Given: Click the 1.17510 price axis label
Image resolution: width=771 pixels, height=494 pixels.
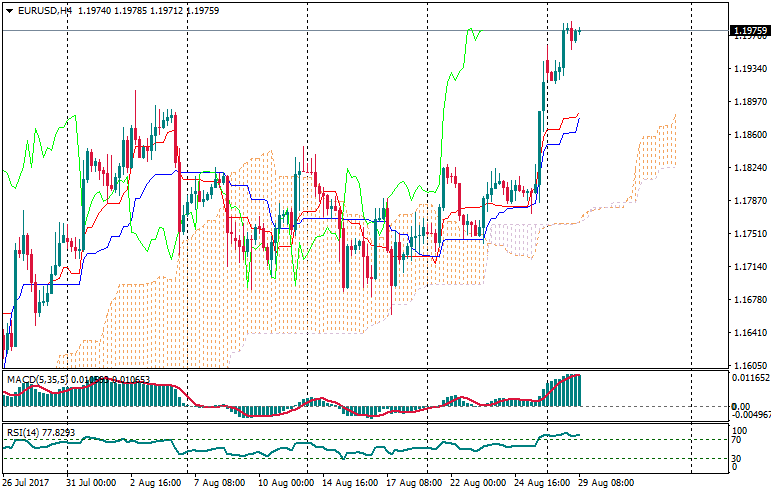Looking at the screenshot, I should pyautogui.click(x=749, y=234).
